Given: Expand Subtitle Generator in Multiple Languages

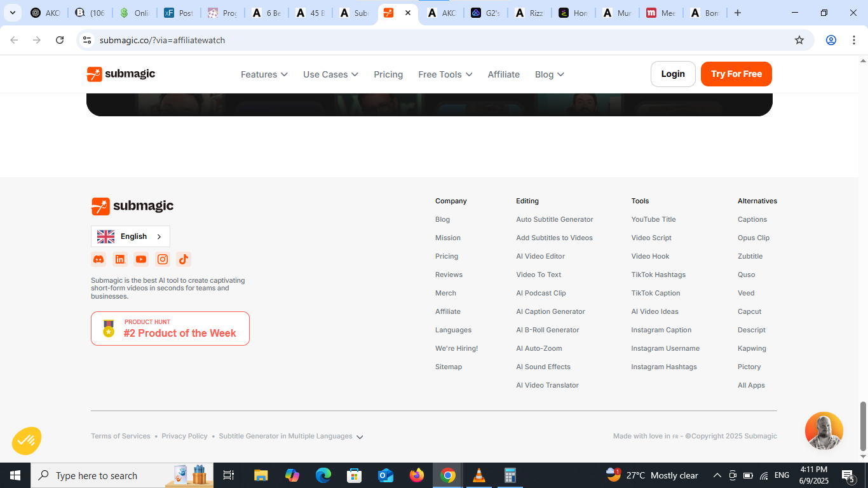Looking at the screenshot, I should 291,437.
